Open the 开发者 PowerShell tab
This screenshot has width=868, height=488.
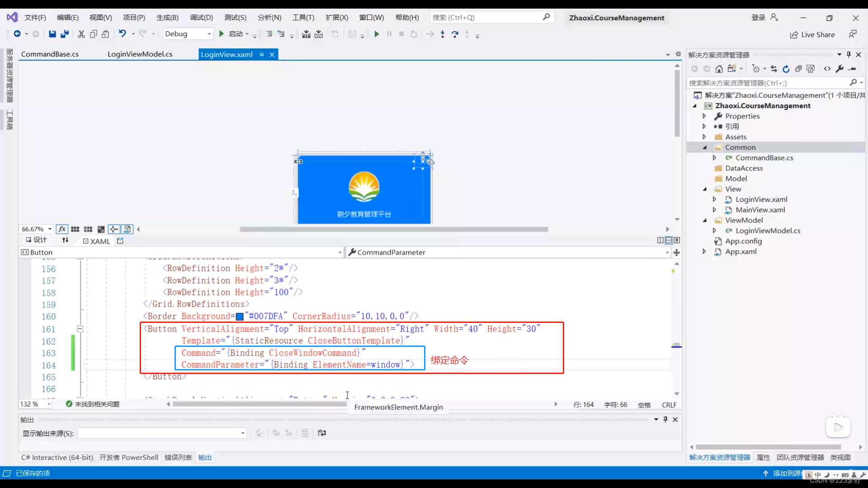[x=129, y=458]
